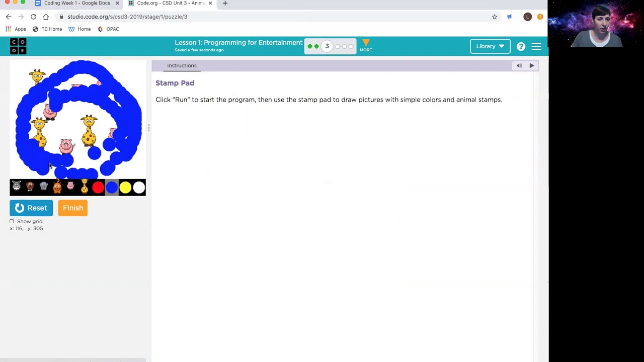
Task: Open the OPAC bookmark
Action: coord(108,29)
